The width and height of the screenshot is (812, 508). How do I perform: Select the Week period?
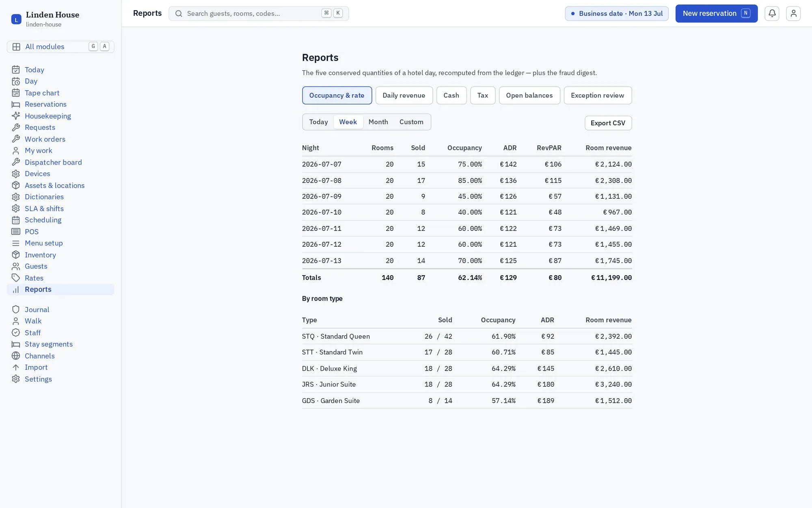[x=348, y=122]
